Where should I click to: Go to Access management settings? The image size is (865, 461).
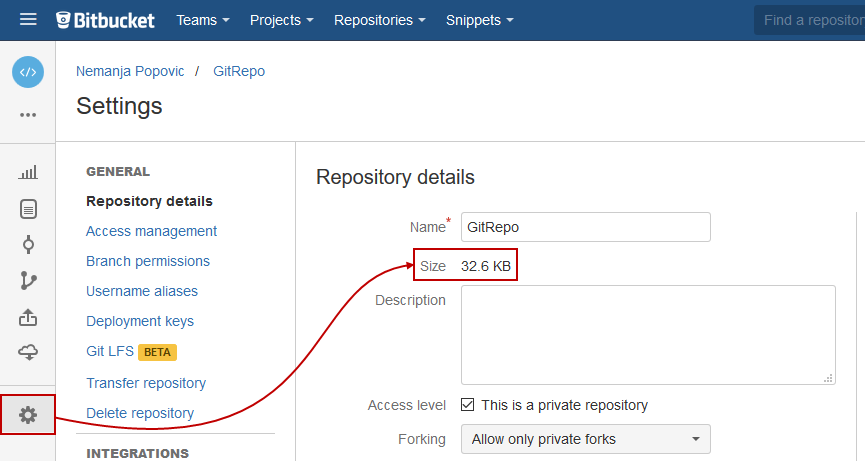(151, 231)
